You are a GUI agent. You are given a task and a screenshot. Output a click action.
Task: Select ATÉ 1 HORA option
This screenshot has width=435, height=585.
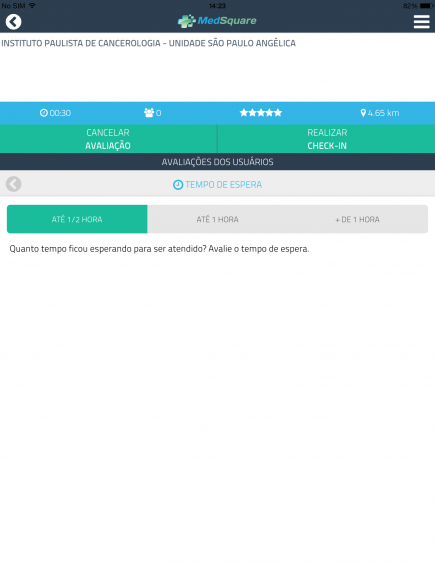218,219
